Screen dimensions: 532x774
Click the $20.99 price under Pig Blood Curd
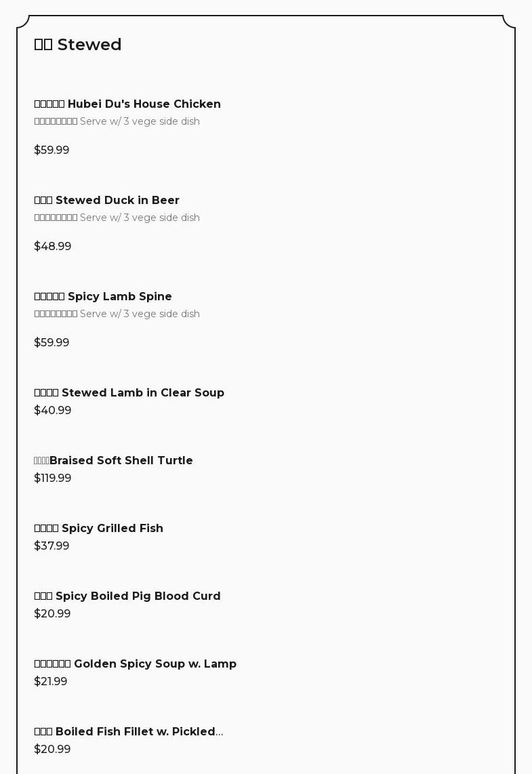point(52,613)
